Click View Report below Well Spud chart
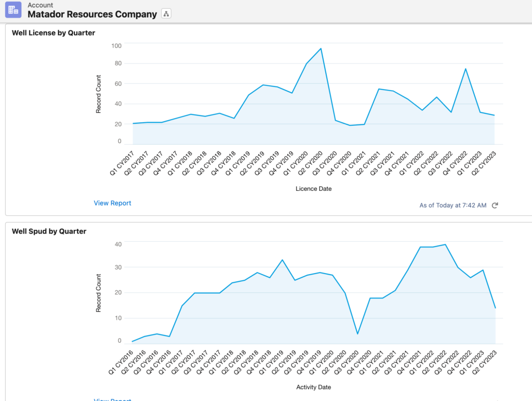The height and width of the screenshot is (401, 532). [x=112, y=399]
